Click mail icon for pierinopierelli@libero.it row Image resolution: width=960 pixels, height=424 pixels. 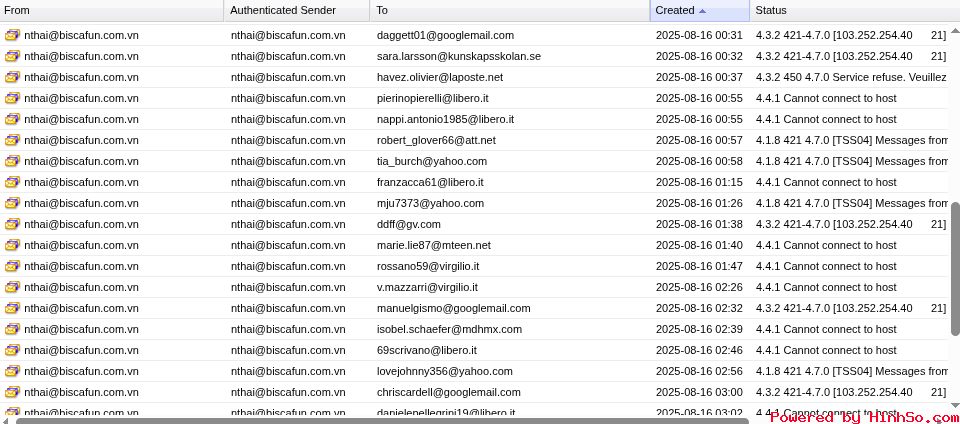coord(12,99)
